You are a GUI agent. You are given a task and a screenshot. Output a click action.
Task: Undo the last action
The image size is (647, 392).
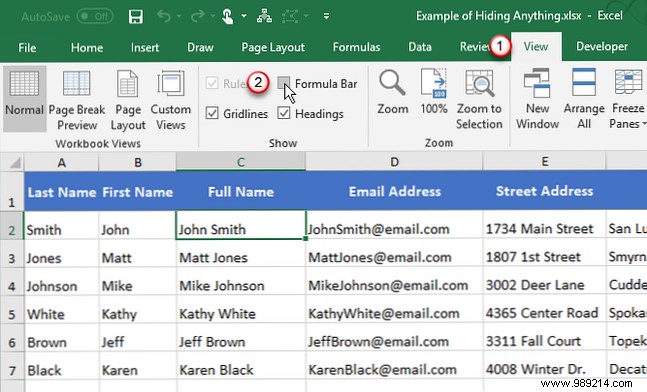(164, 17)
